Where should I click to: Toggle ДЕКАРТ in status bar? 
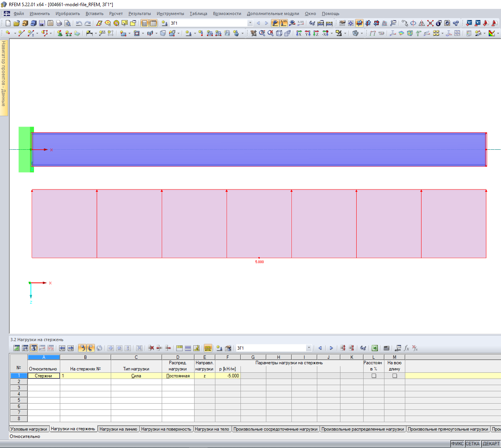click(491, 444)
